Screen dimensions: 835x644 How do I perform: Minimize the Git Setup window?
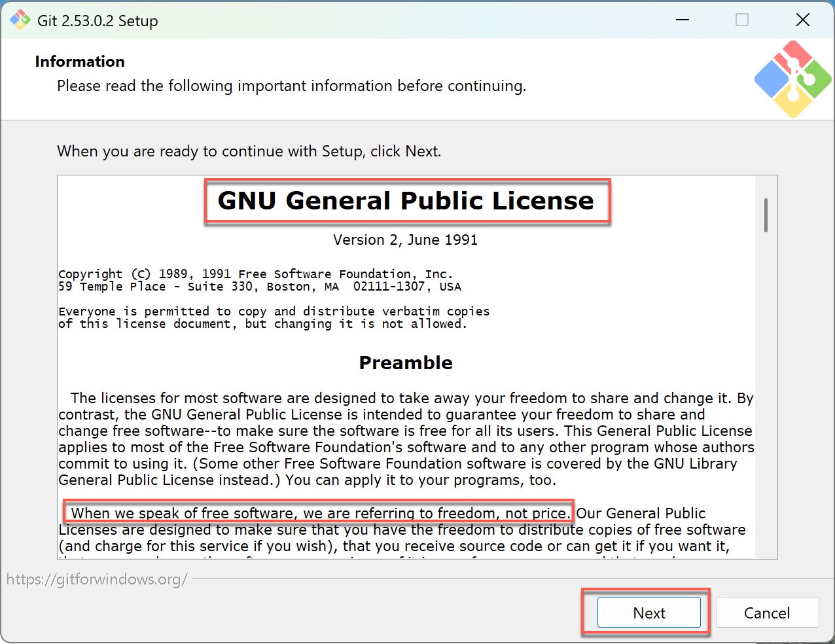pos(683,20)
